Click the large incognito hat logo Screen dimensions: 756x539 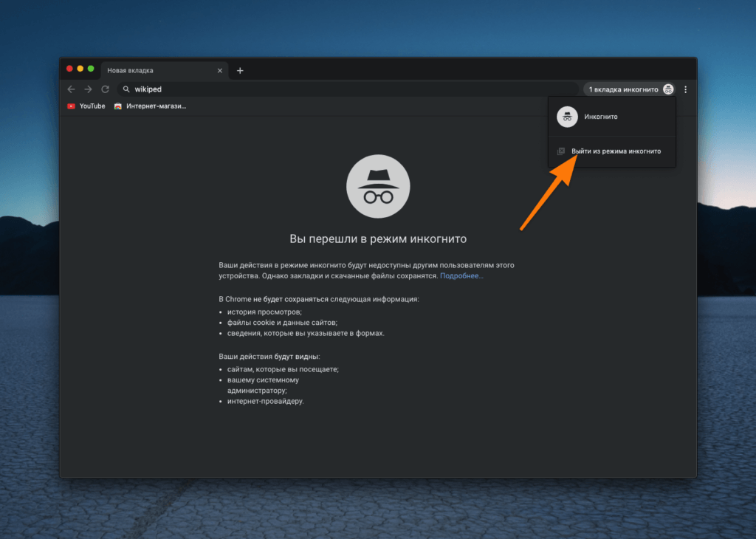coord(378,186)
